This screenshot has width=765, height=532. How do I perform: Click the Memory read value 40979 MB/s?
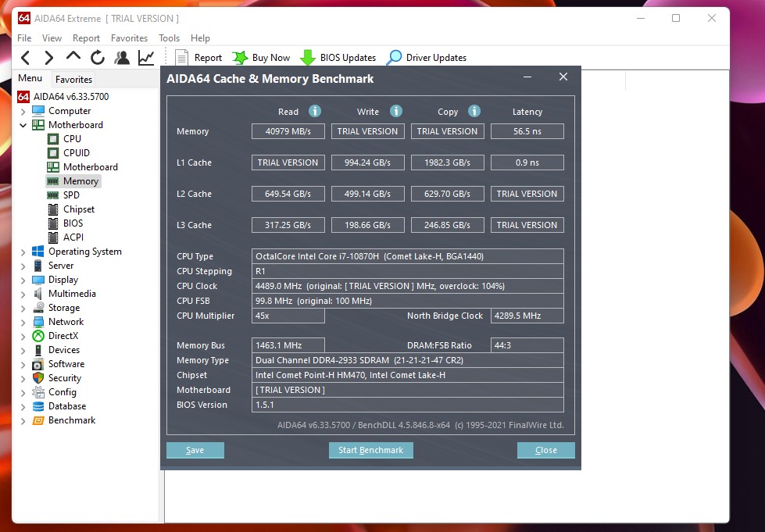pos(288,131)
